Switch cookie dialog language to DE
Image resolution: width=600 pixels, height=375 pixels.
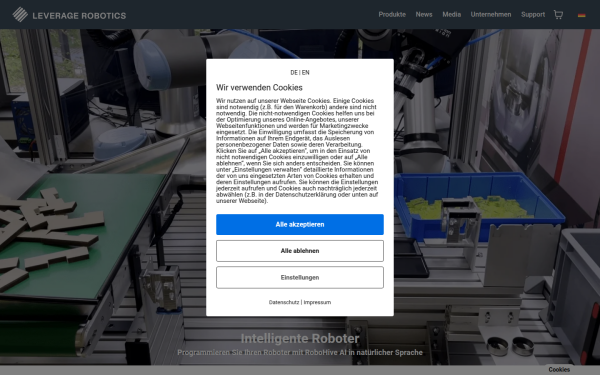(x=294, y=72)
